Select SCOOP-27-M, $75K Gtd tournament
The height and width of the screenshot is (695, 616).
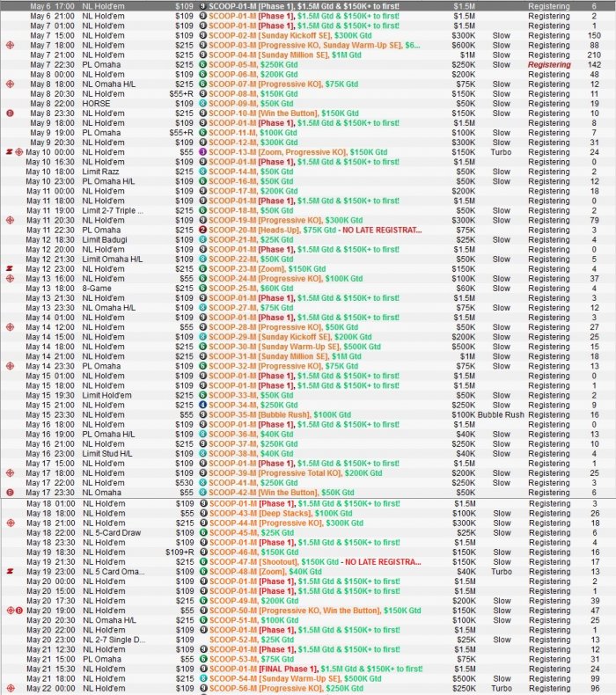251,308
